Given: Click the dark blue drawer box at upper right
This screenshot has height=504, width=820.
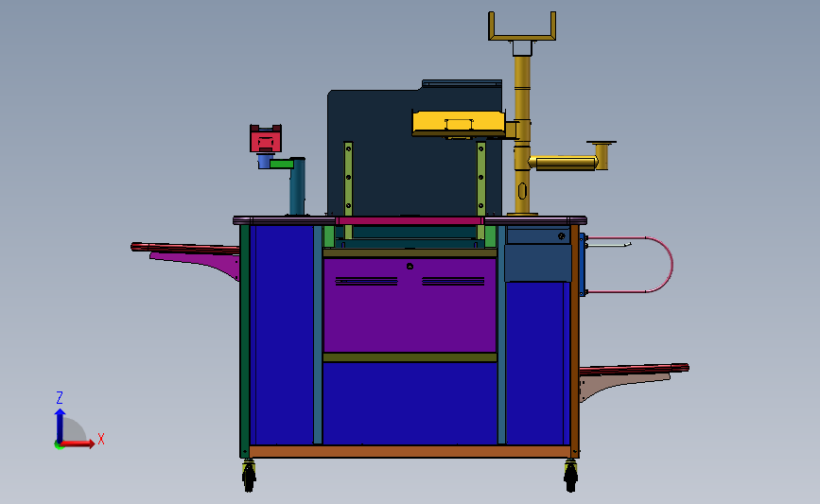Looking at the screenshot, I should (537, 263).
